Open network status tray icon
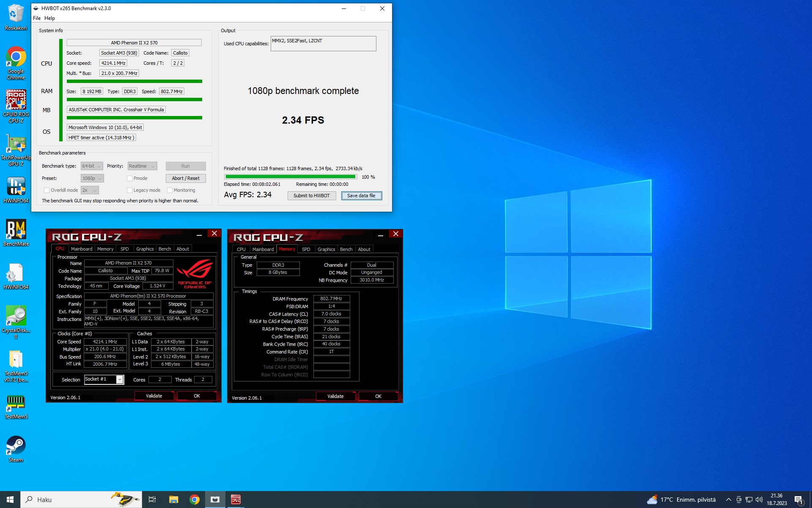Image resolution: width=812 pixels, height=508 pixels. [x=749, y=500]
